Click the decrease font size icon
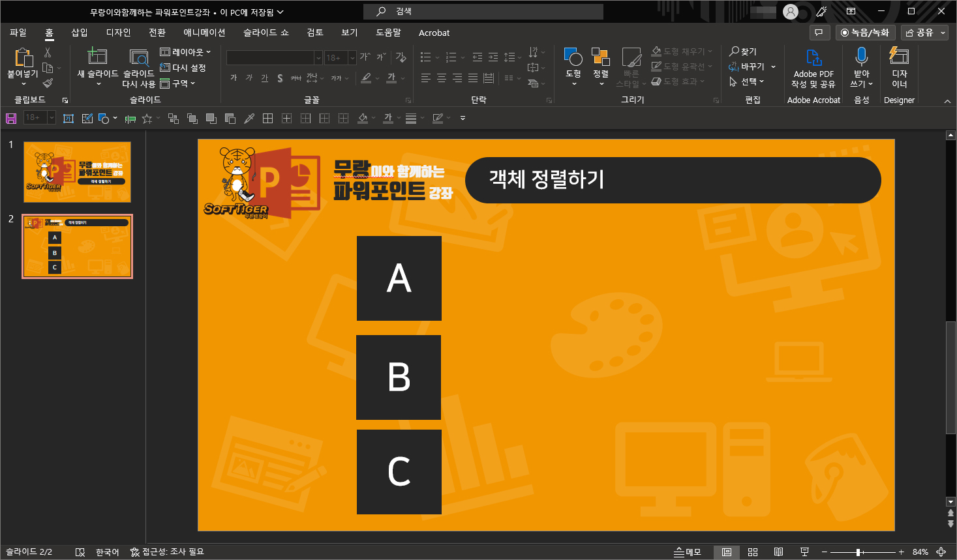The width and height of the screenshot is (957, 560). point(381,57)
